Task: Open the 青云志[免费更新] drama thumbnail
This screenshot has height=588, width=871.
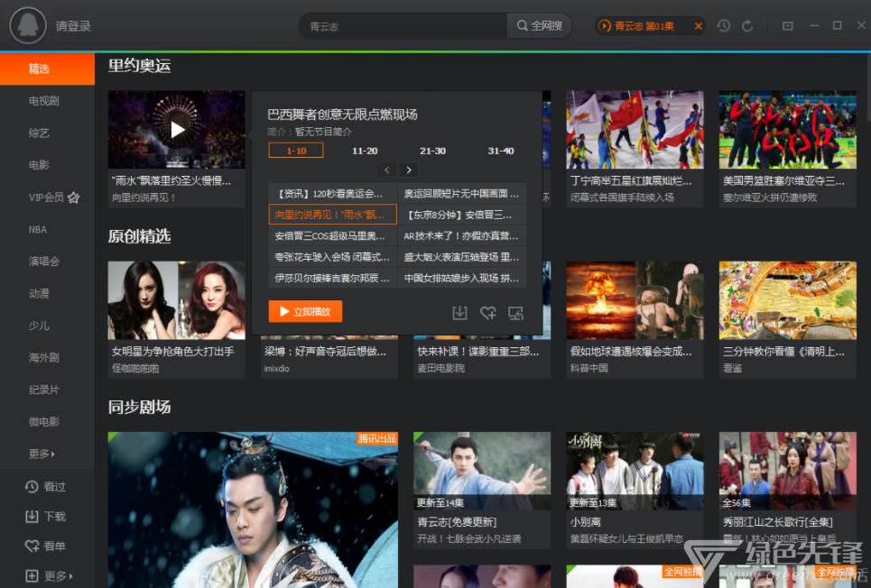Action: [482, 471]
